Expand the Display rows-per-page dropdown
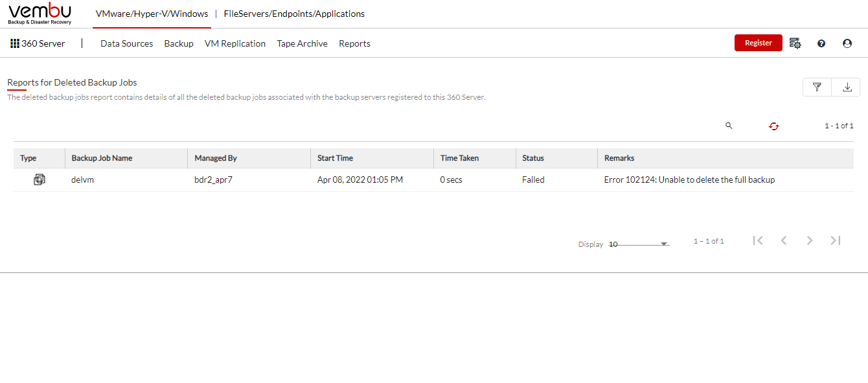 point(639,244)
